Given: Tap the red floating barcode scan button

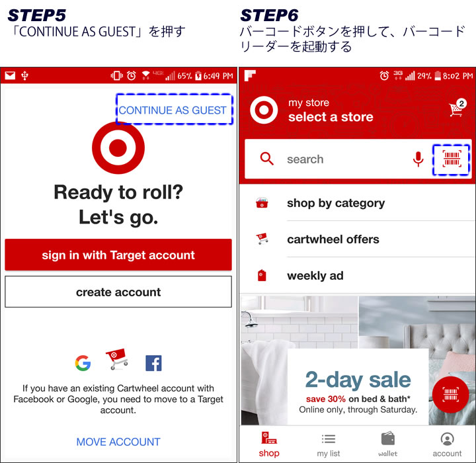Looking at the screenshot, I should tap(450, 394).
